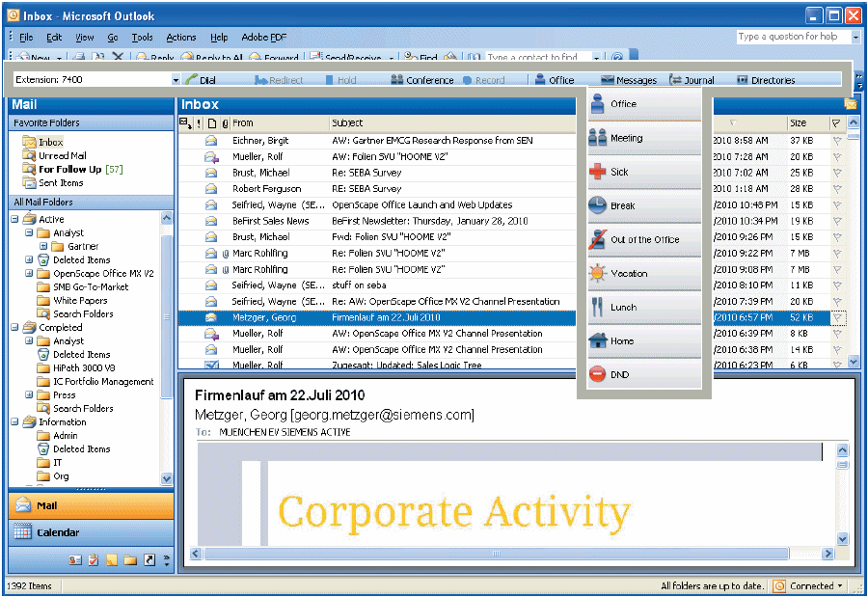Flag the Robert Ferguson SEBA Survey email
This screenshot has height=597, width=868.
pos(837,189)
